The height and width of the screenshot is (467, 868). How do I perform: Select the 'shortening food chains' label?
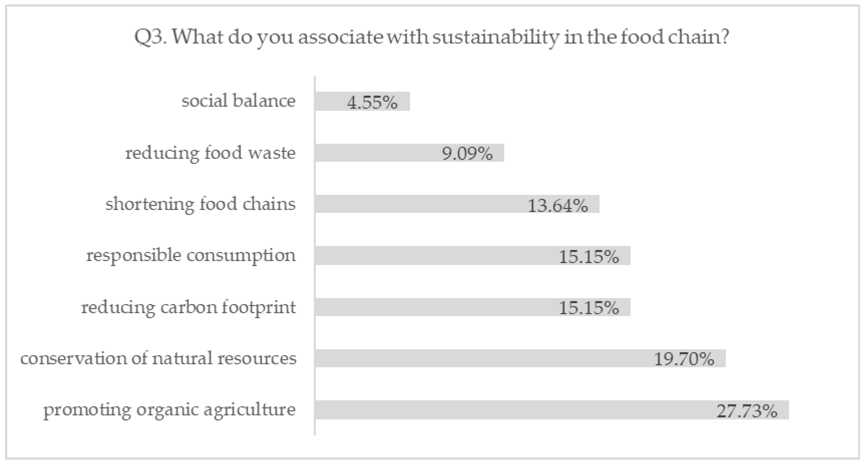point(201,205)
